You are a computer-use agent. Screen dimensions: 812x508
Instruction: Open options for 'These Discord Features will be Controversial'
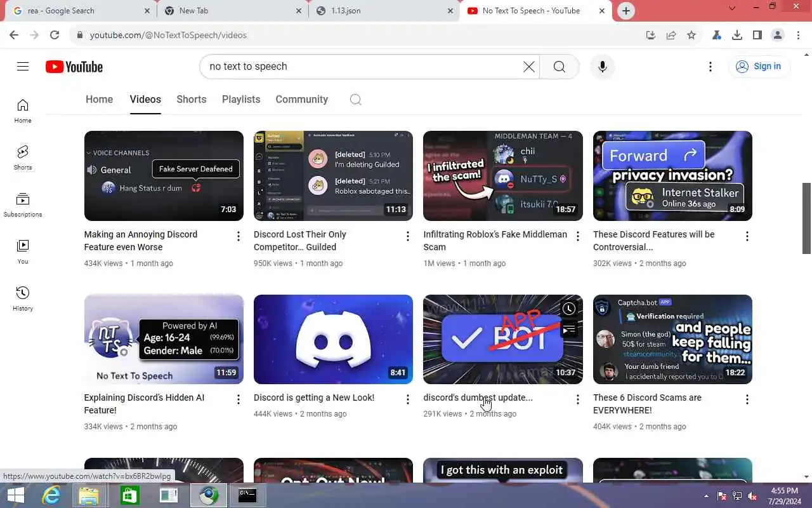pos(747,236)
